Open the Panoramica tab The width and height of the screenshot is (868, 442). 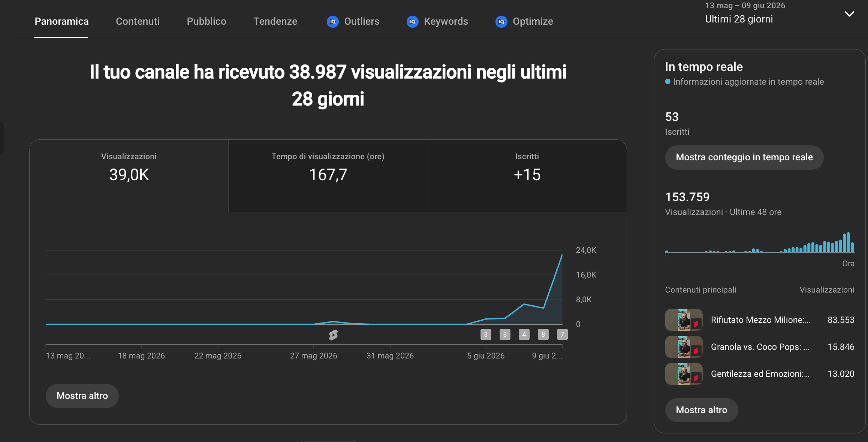click(61, 21)
